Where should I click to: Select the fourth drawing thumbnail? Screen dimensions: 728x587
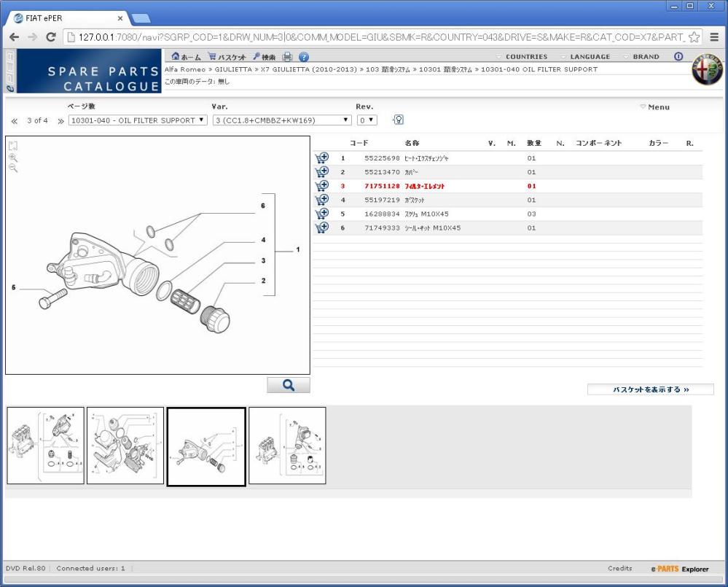(x=287, y=446)
